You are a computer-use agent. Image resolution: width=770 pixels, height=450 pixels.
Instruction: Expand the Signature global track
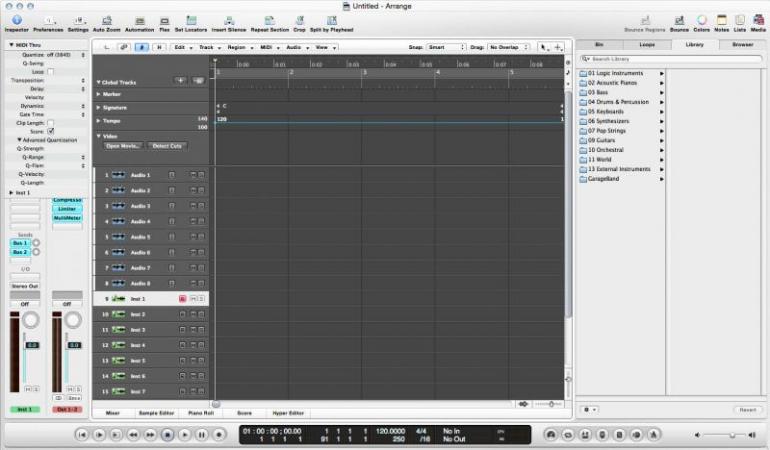click(98, 107)
